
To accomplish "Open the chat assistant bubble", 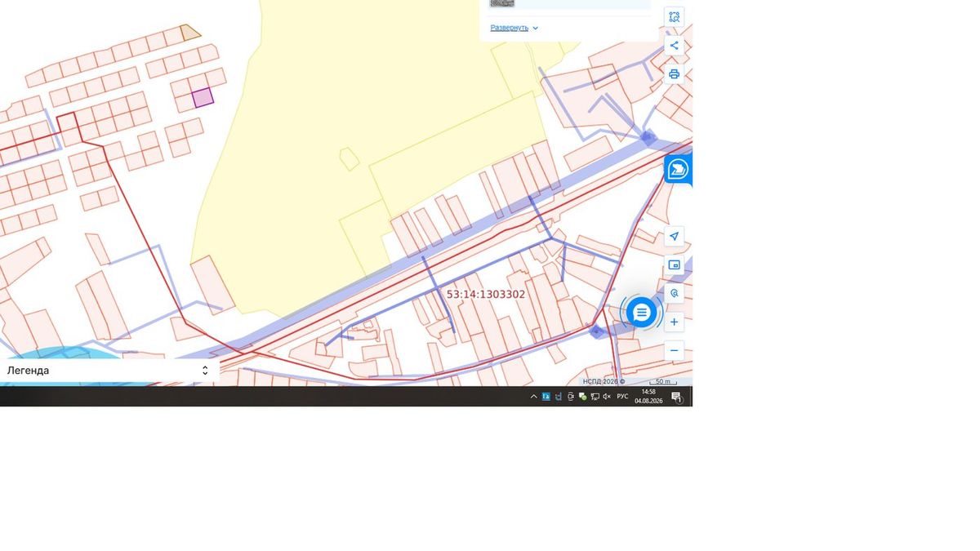I will click(641, 312).
